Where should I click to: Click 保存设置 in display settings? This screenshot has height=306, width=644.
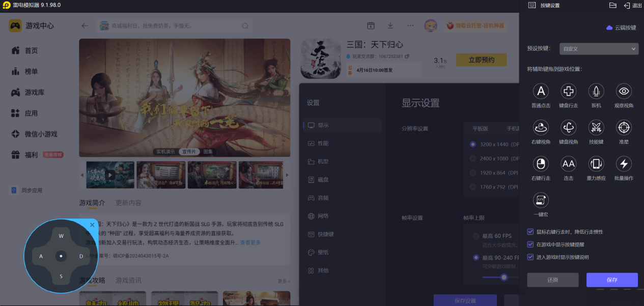[x=465, y=300]
